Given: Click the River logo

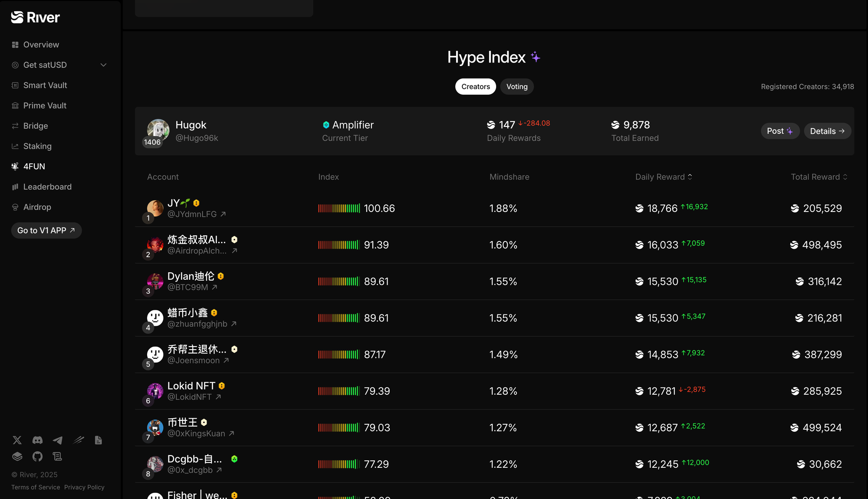Looking at the screenshot, I should click(35, 17).
